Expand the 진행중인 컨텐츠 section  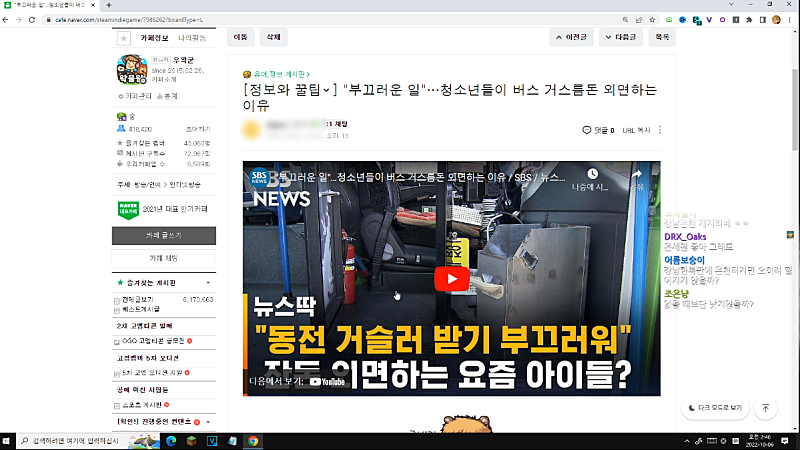pos(208,422)
